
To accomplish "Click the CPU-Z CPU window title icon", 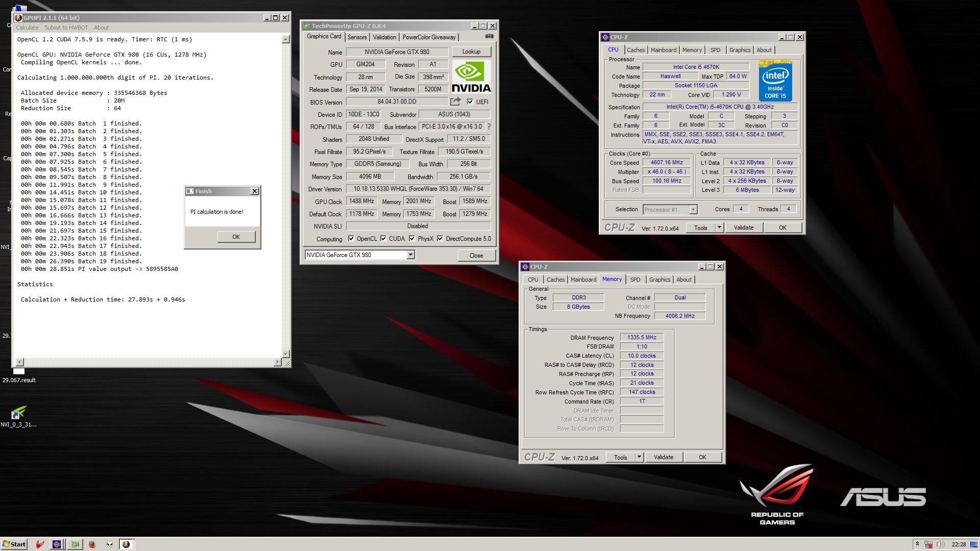I will point(605,37).
